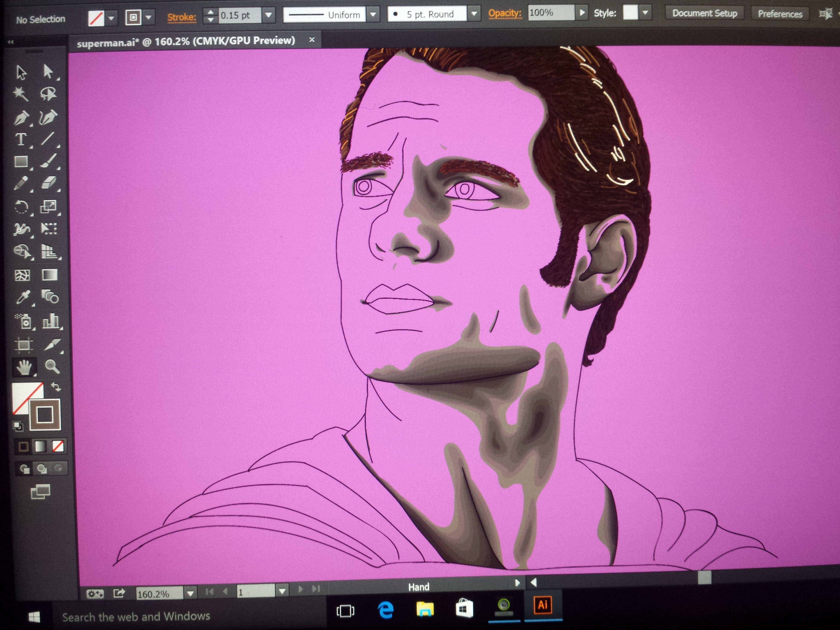Go to next artboard
The height and width of the screenshot is (630, 840).
(300, 589)
